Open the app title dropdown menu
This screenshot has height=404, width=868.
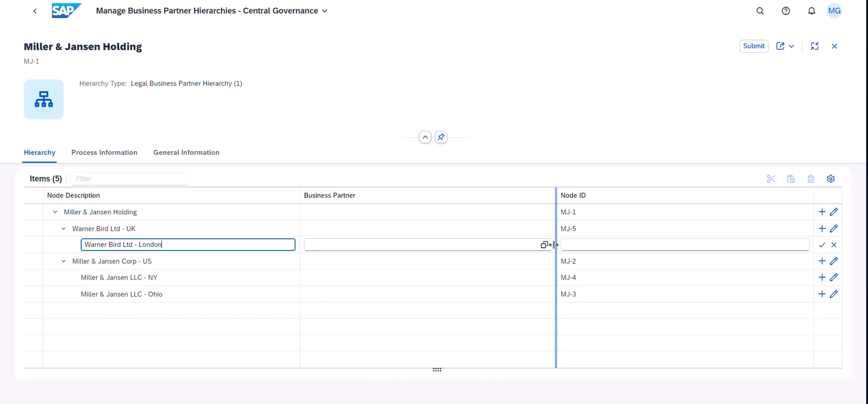pyautogui.click(x=325, y=11)
